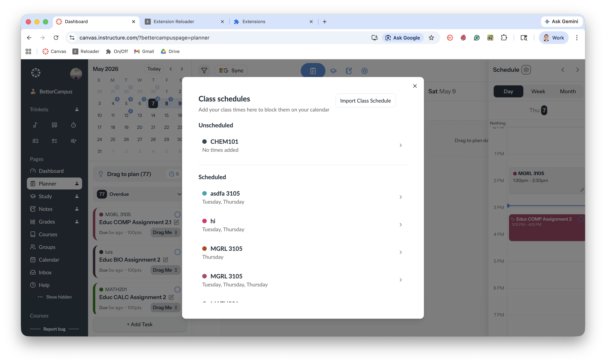Click CHEM101 color dot

tap(204, 142)
